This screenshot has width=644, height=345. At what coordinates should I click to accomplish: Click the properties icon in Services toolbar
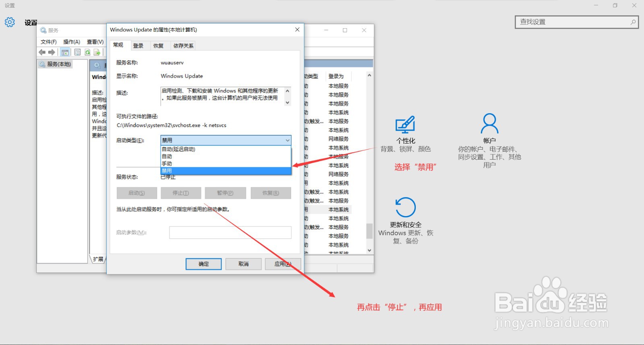click(x=77, y=52)
